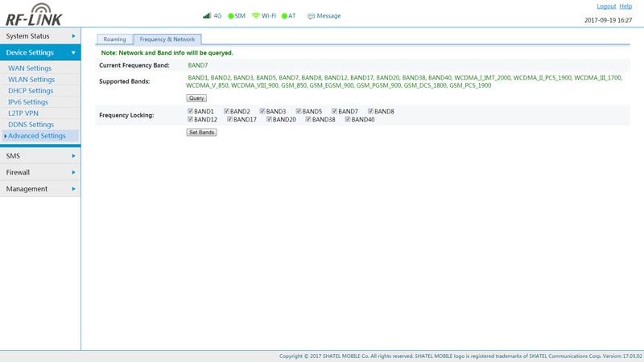644x362 pixels.
Task: Click the Wi-Fi status icon
Action: (256, 15)
